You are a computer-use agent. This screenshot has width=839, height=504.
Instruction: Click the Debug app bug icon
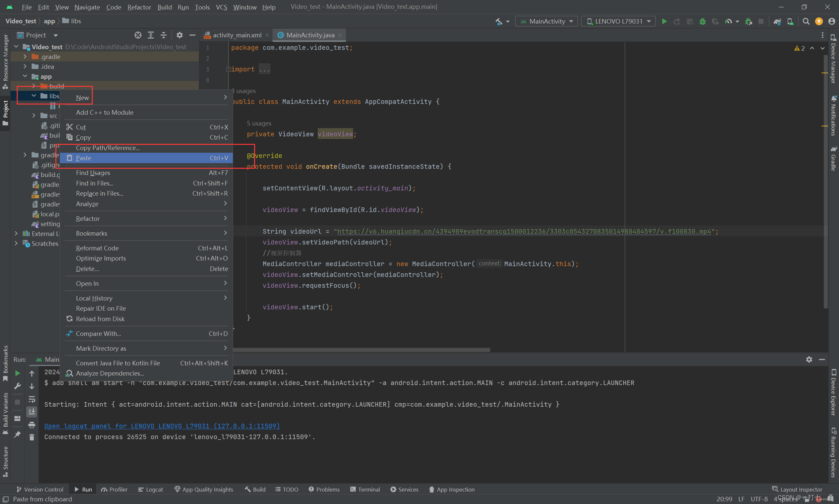tap(702, 21)
